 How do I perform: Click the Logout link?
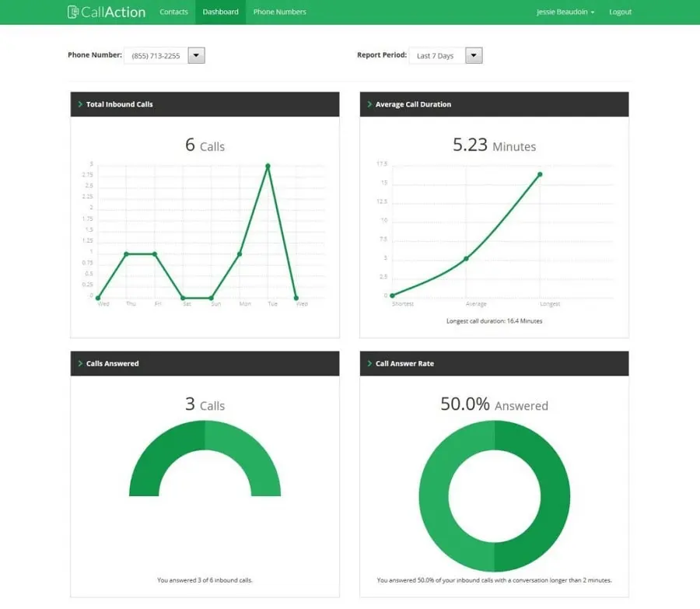coord(620,12)
